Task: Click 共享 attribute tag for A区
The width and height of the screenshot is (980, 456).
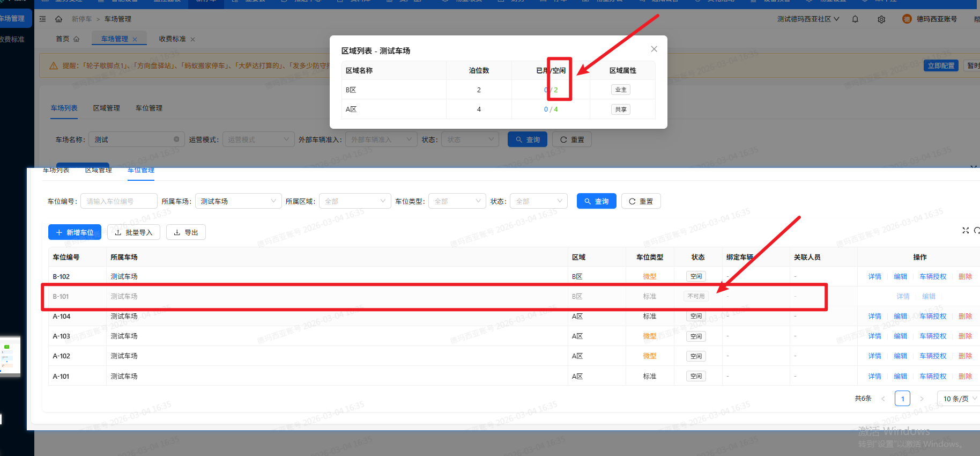Action: pyautogui.click(x=621, y=109)
